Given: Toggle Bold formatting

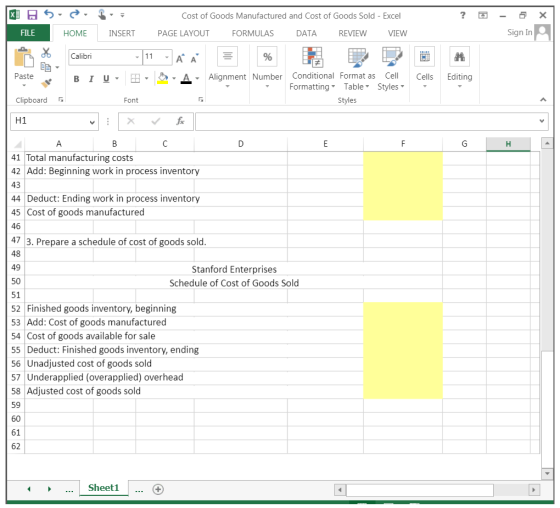Looking at the screenshot, I should [76, 79].
